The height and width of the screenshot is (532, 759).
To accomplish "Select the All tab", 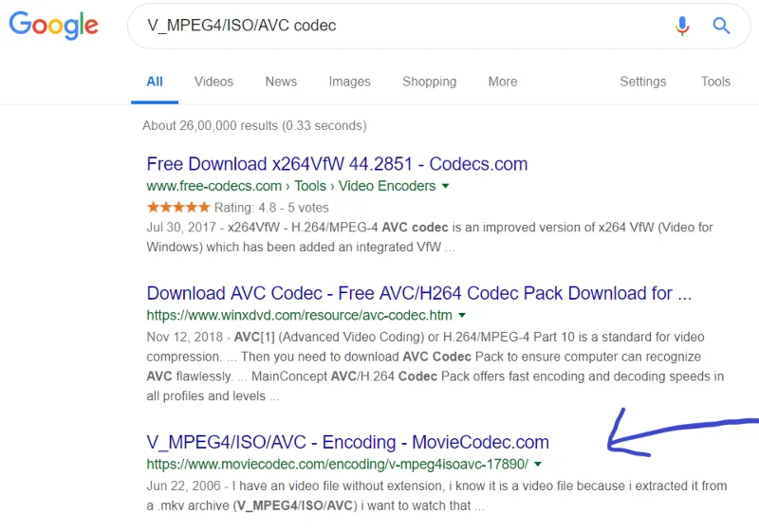I will pos(155,82).
